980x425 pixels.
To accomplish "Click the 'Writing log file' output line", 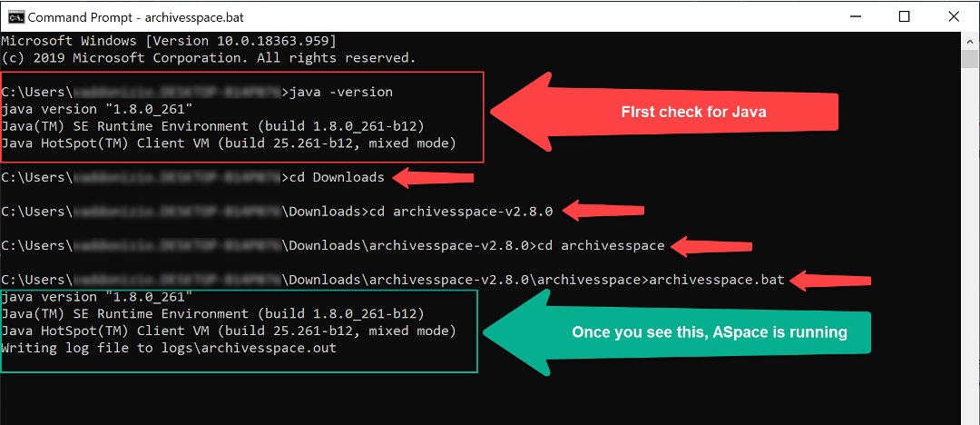I will click(169, 348).
